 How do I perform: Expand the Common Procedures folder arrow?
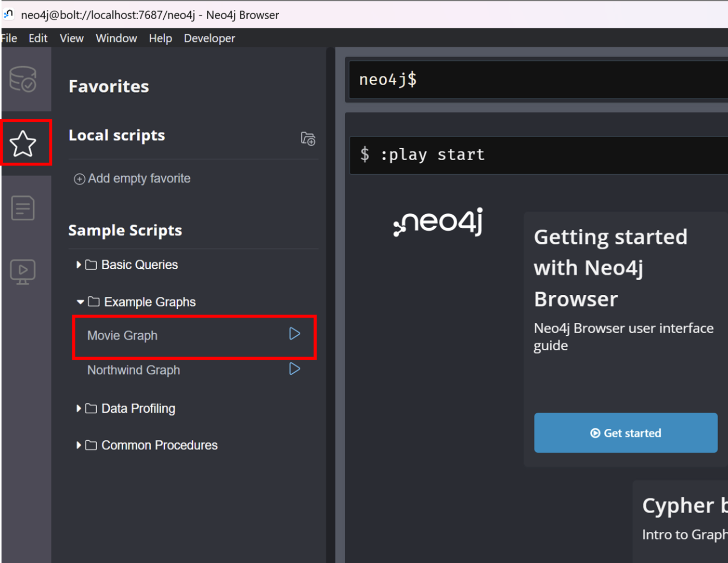tap(79, 446)
